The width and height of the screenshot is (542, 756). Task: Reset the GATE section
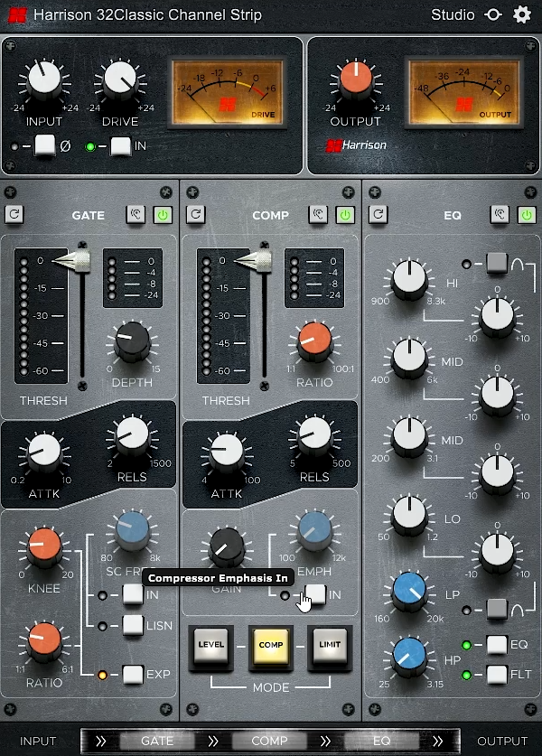tap(14, 214)
